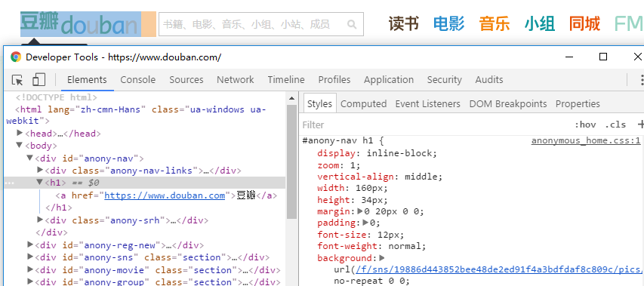The image size is (644, 286).
Task: Focus the Styles Filter input field
Action: pyautogui.click(x=436, y=125)
